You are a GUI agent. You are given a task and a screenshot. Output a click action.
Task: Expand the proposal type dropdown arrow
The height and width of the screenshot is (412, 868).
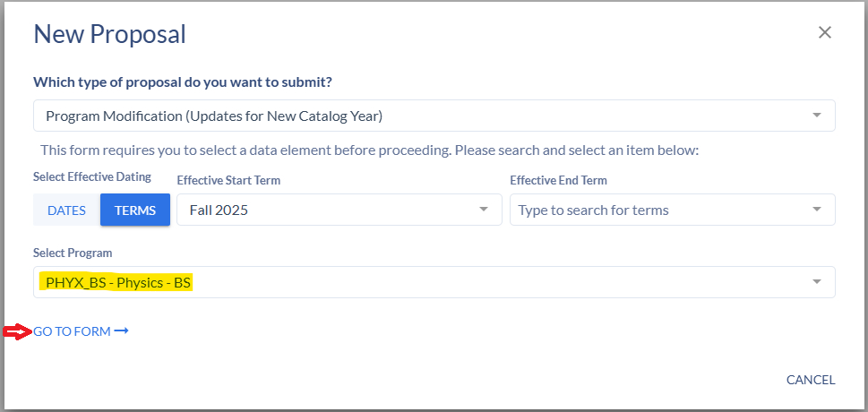(816, 116)
